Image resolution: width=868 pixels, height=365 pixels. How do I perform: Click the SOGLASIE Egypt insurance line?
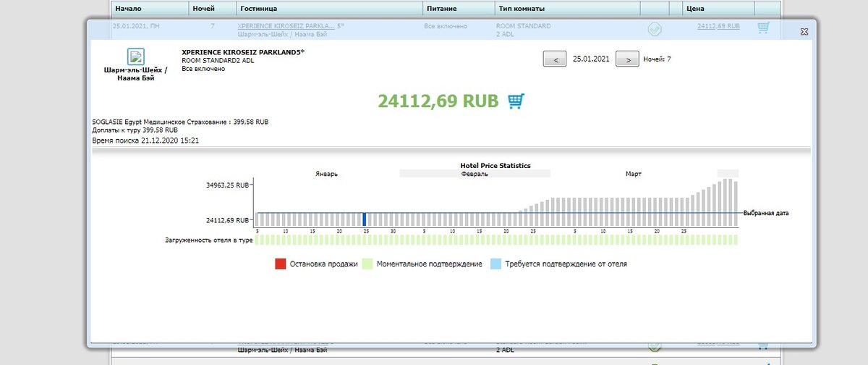tap(181, 122)
